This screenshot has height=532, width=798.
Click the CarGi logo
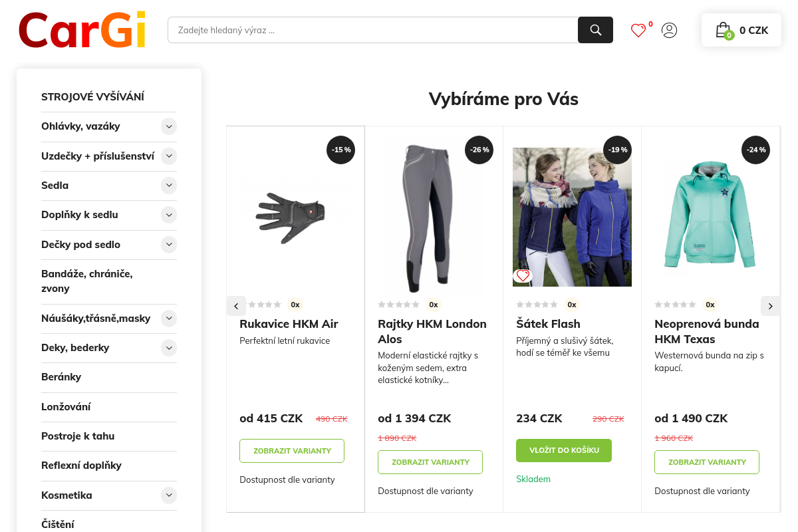(x=82, y=31)
